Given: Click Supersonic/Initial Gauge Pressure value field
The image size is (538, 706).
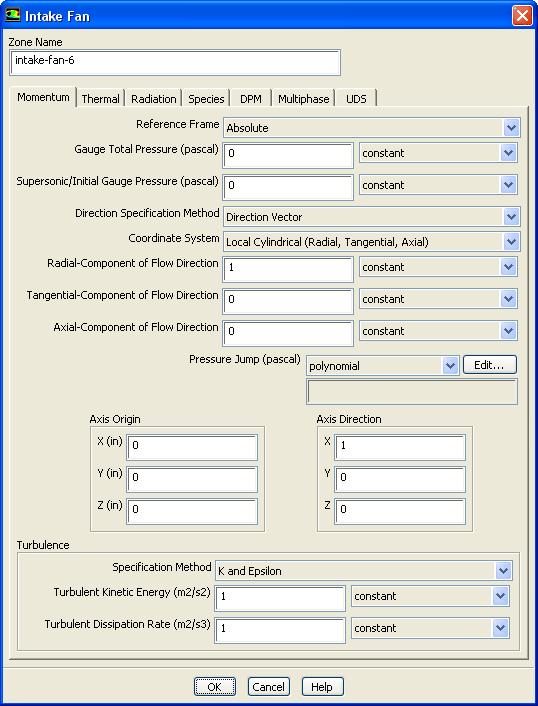Looking at the screenshot, I should point(288,187).
